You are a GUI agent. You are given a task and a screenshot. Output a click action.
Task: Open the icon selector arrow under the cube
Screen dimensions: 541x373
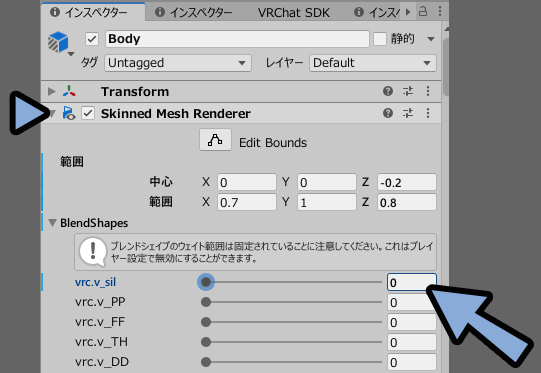(x=71, y=54)
